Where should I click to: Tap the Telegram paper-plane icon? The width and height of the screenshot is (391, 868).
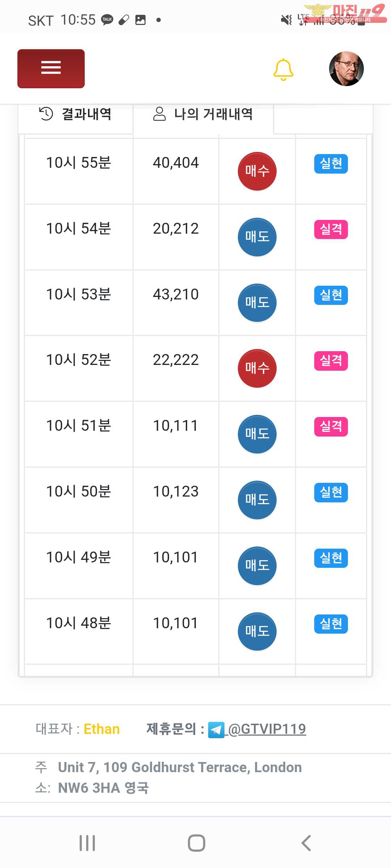(x=216, y=730)
